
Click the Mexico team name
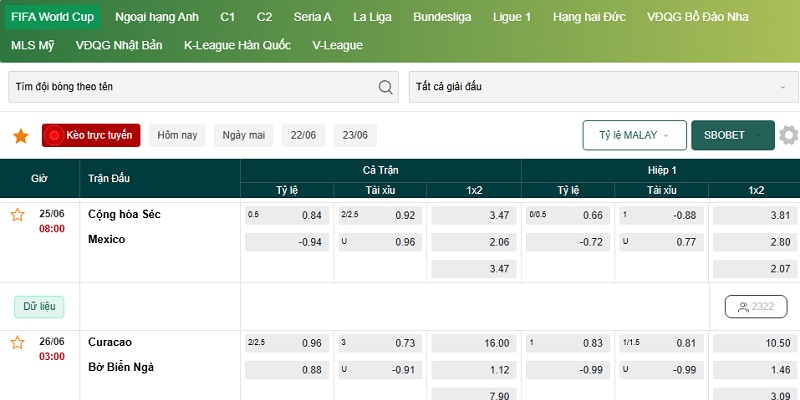(x=107, y=239)
